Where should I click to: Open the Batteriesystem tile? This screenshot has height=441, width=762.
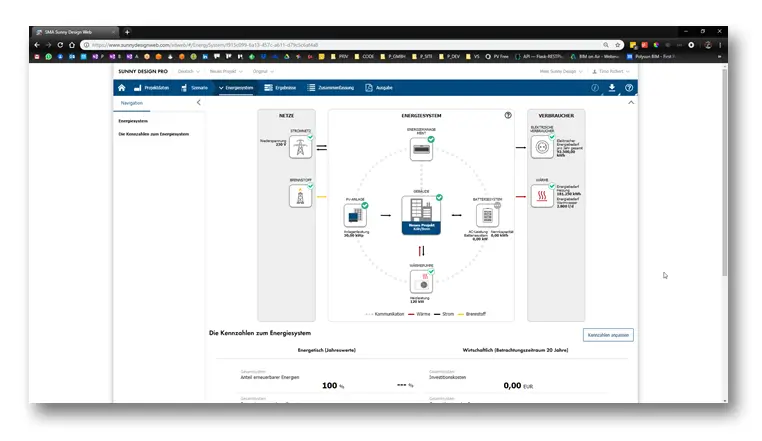click(x=487, y=216)
